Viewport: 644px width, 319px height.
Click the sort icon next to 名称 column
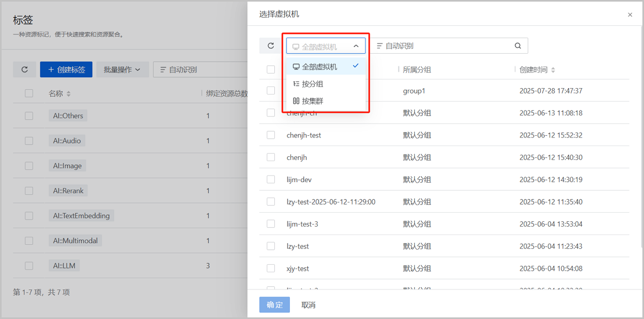(x=69, y=94)
